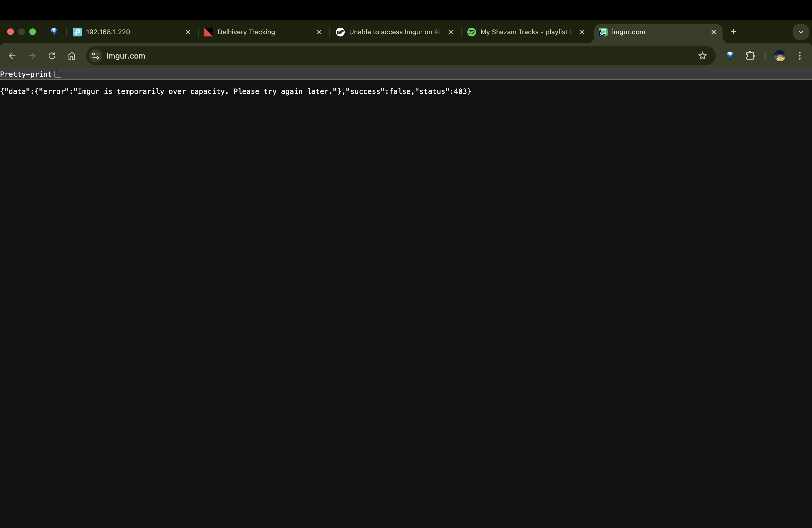Enable the Pretty-print checkbox
812x528 pixels.
(58, 74)
